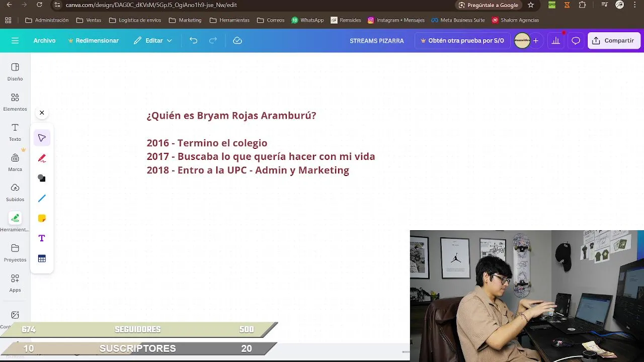Select the line starting 2017 - Buscaba

(x=261, y=157)
